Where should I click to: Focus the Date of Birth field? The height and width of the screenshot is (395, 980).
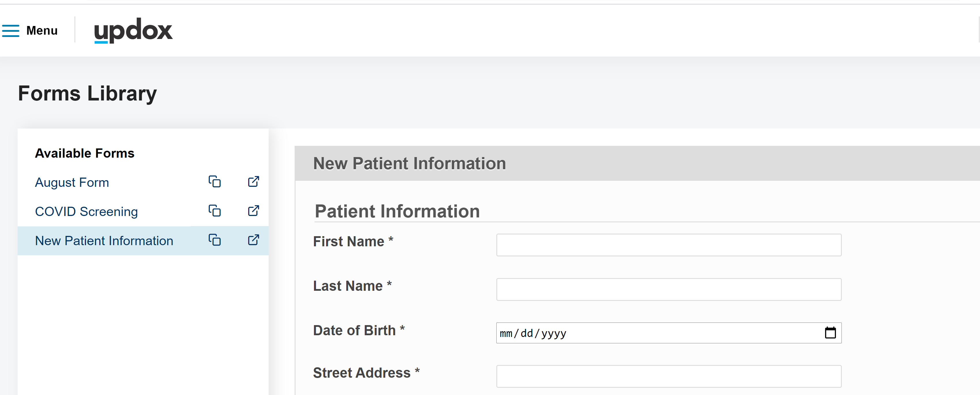click(647, 333)
